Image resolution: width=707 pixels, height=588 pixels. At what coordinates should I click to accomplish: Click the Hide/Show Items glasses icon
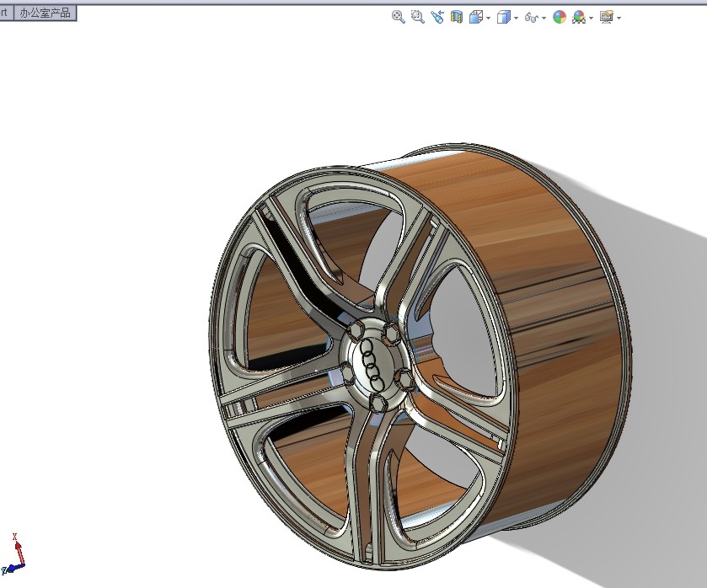click(532, 18)
